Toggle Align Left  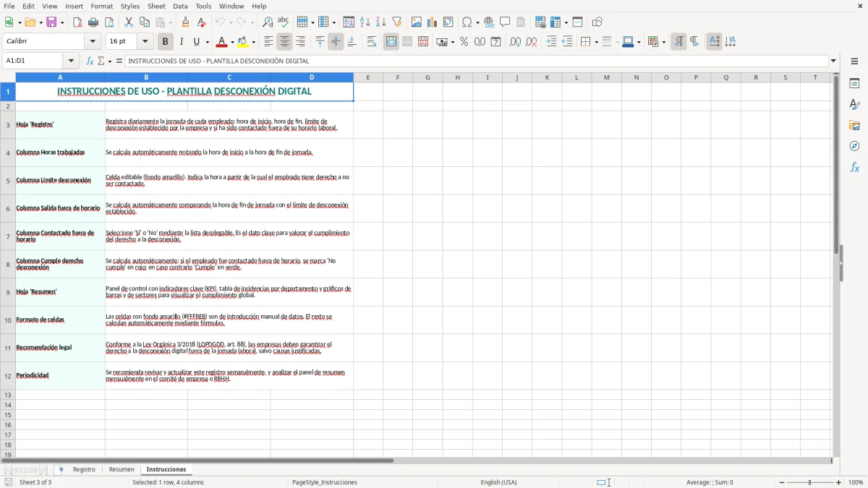pos(269,42)
